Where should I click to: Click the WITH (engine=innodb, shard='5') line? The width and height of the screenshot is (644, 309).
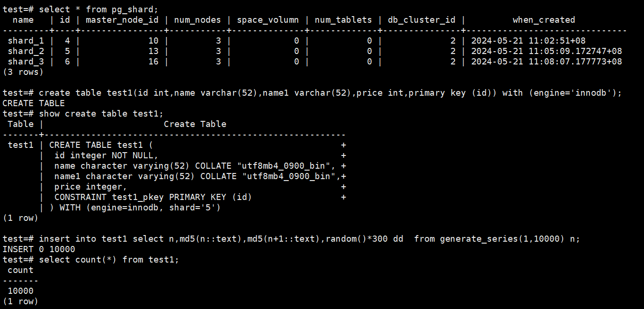pyautogui.click(x=135, y=208)
